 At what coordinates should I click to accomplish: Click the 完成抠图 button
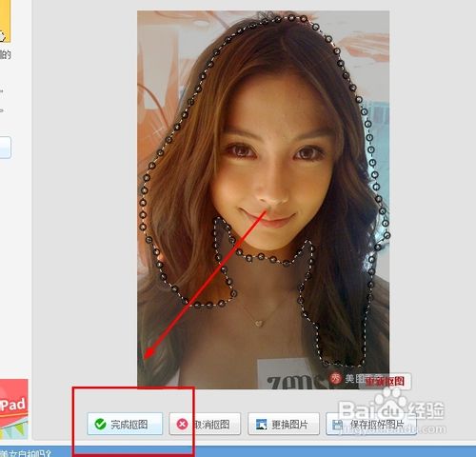pyautogui.click(x=125, y=424)
